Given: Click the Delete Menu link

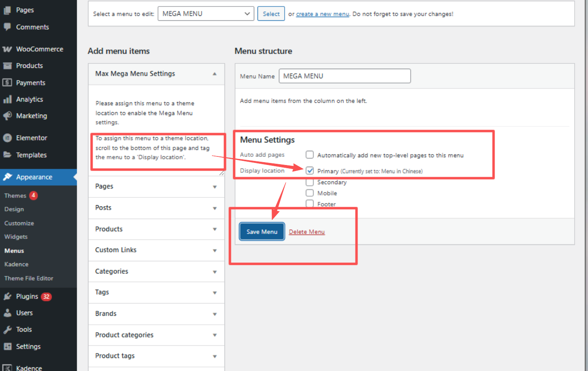Looking at the screenshot, I should 307,232.
